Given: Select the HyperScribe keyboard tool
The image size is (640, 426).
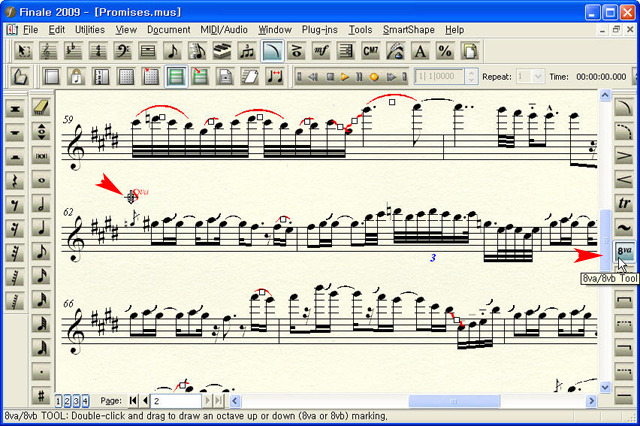Looking at the screenshot, I should (x=222, y=51).
